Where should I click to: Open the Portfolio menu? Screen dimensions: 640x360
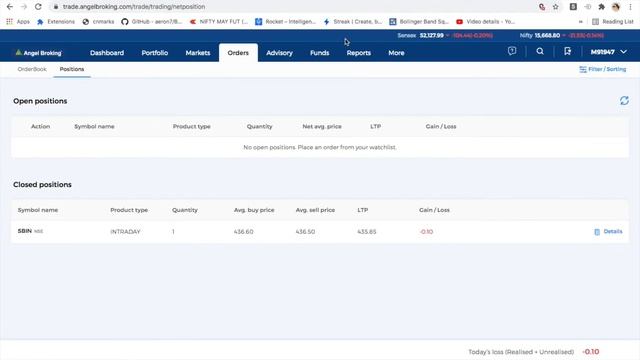click(155, 53)
